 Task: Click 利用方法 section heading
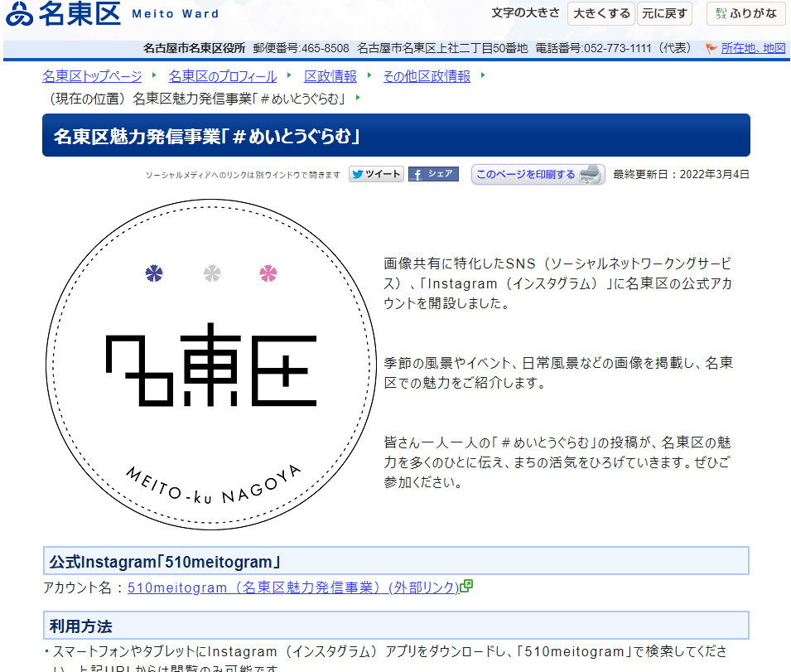[x=396, y=625]
